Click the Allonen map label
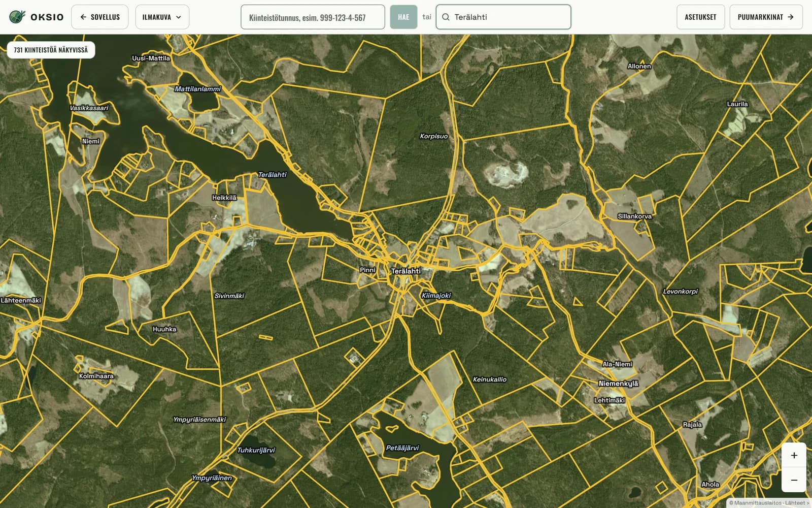The width and height of the screenshot is (812, 508). 639,66
